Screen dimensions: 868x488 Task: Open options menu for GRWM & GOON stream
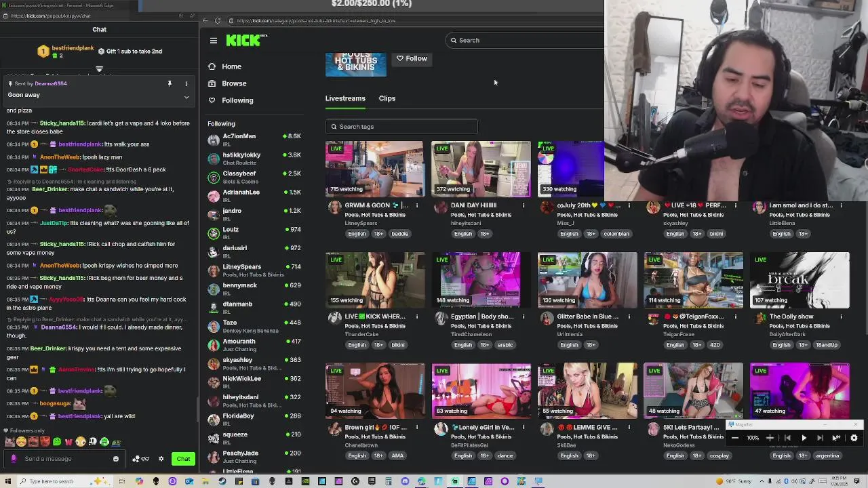[x=417, y=205]
